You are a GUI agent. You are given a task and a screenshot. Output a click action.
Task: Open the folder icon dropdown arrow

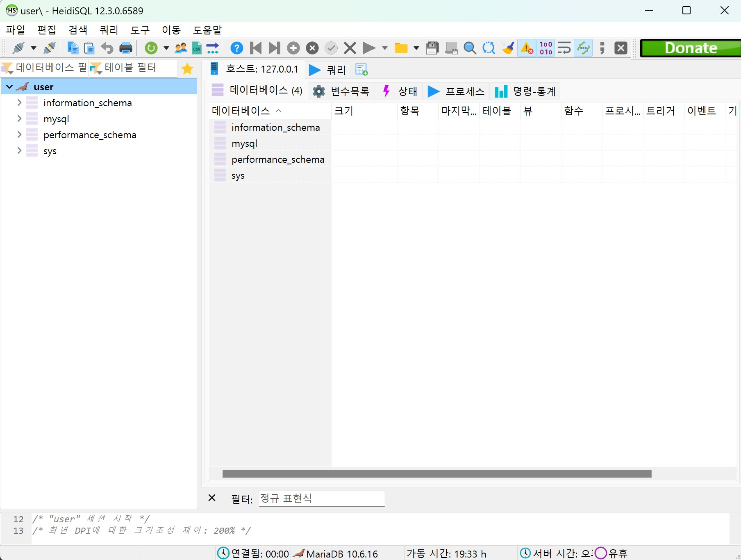(x=416, y=48)
